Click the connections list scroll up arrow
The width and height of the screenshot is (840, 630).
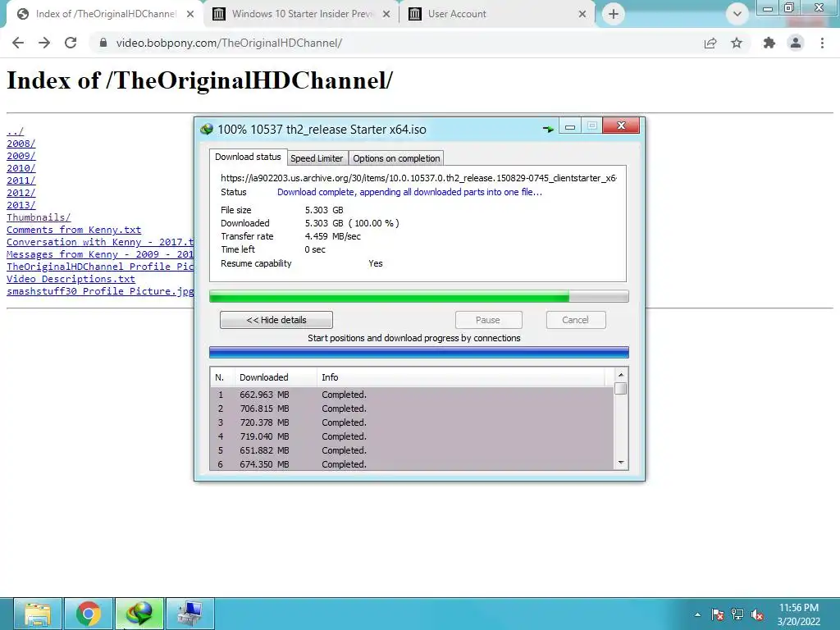click(x=621, y=375)
